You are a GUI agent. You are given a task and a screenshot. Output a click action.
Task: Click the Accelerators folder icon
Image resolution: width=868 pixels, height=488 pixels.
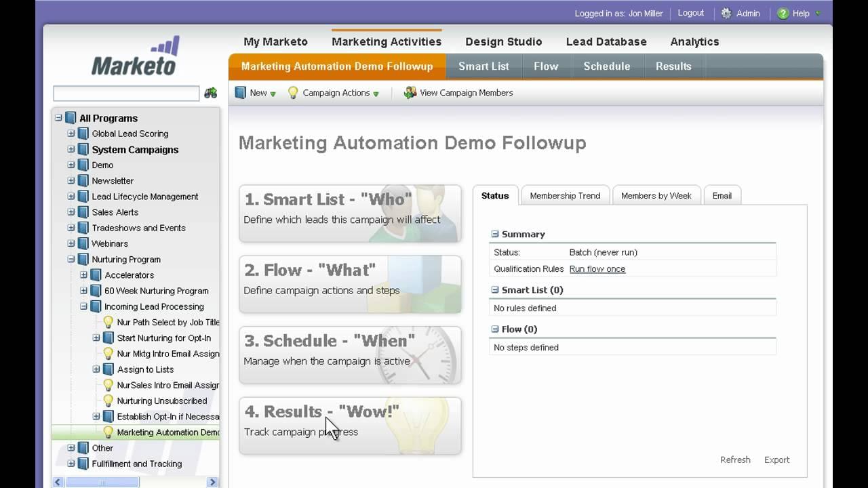[96, 275]
